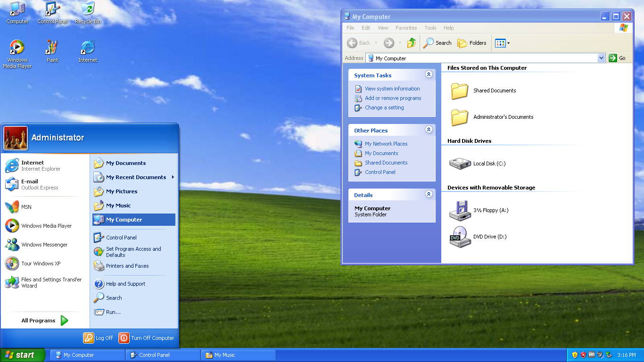Viewport: 644px width, 362px height.
Task: Open the Local Disk (C:) drive icon
Action: 460,164
